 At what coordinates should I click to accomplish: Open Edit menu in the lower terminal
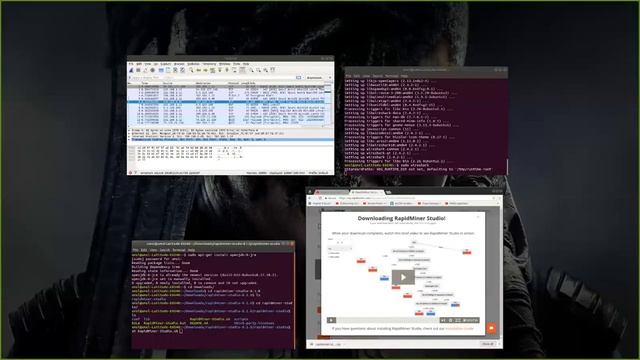[144, 250]
